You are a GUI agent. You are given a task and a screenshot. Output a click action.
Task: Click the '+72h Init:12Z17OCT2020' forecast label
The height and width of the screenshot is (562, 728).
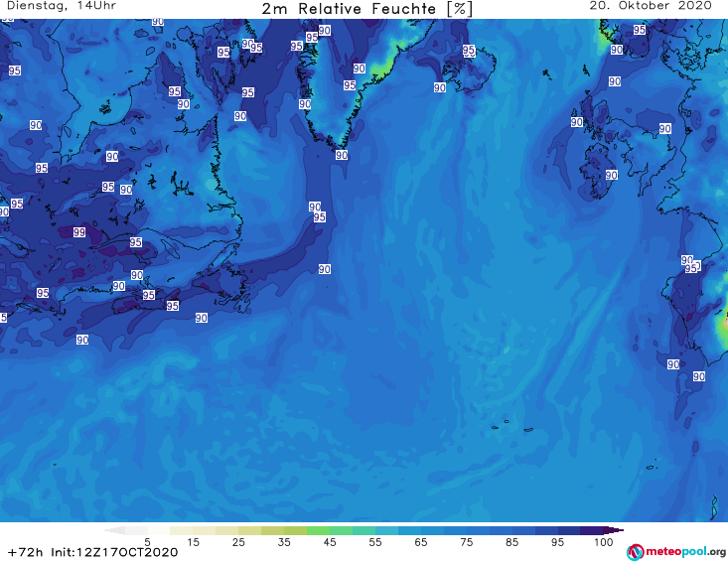pyautogui.click(x=92, y=552)
